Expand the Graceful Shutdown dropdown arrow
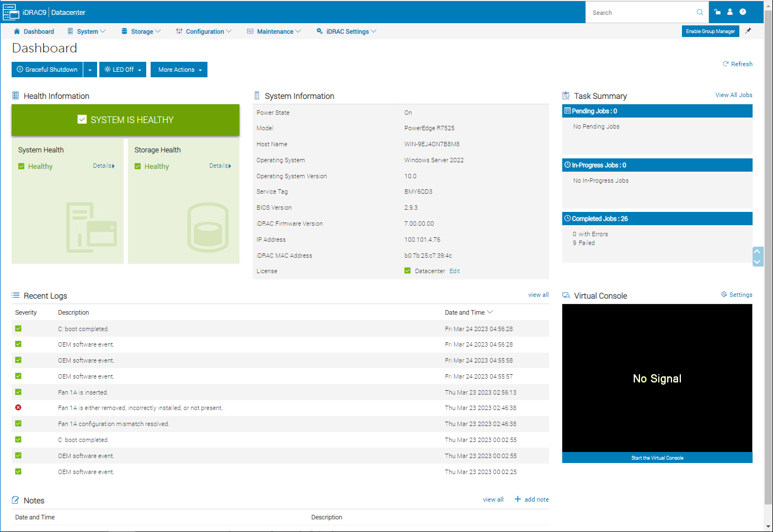This screenshot has width=773, height=532. tap(90, 70)
